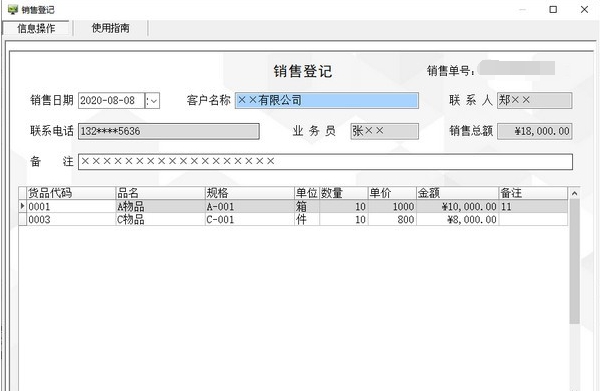
Task: Close the 销售登记 window
Action: tap(584, 10)
